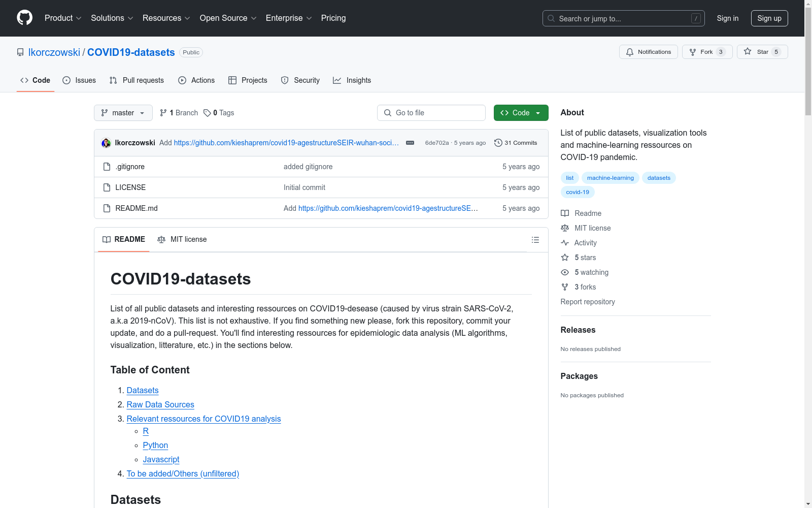
Task: Click the .gitignore file icon
Action: point(107,167)
